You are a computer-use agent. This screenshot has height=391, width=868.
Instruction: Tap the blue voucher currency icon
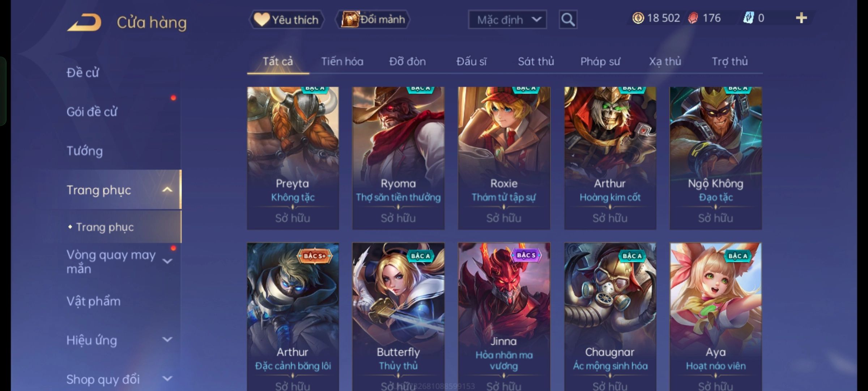point(748,18)
